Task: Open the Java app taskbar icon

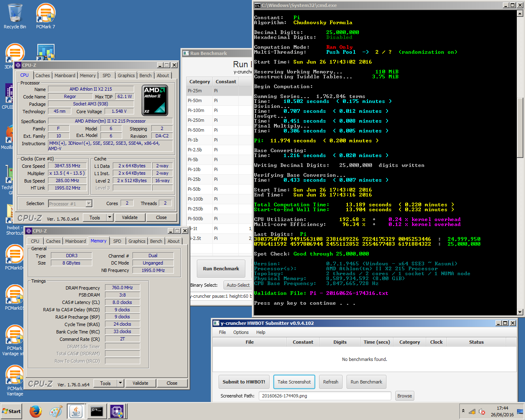Action: tap(76, 411)
